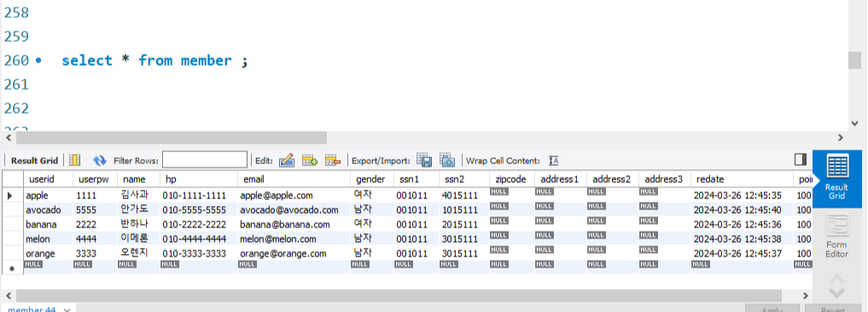Click the sidebar scroll-down chevron
Screen dimensions: 868x312
point(836,293)
